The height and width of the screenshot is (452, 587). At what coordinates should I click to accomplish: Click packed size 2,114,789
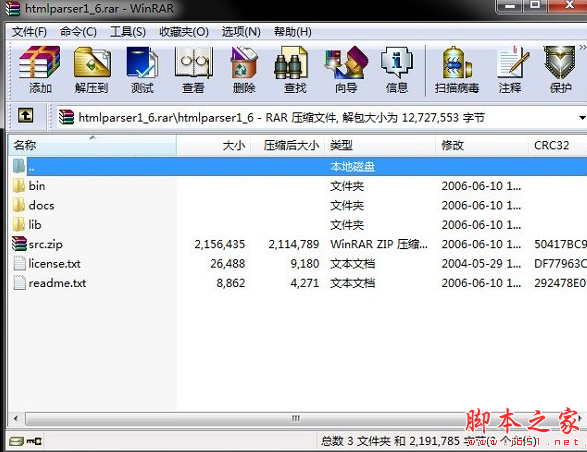pos(294,244)
